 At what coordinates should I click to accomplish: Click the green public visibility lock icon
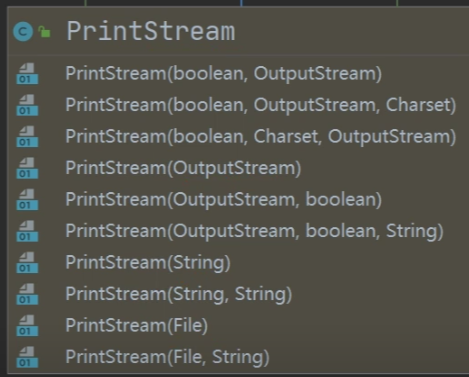point(44,32)
